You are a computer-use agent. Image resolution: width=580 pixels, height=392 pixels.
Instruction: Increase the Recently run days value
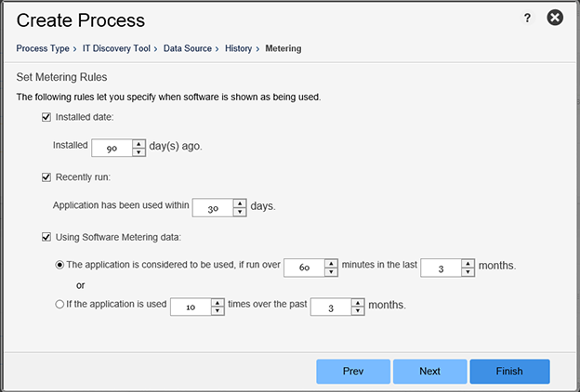tap(239, 204)
